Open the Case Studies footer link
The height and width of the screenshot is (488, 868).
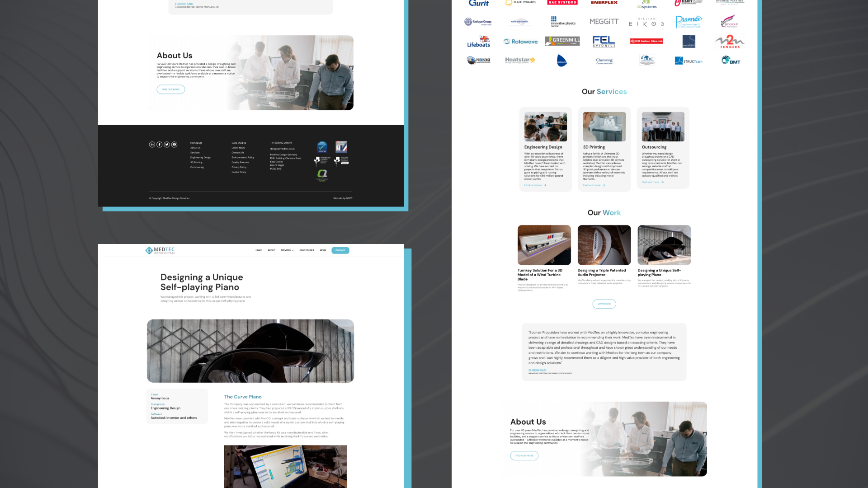(239, 143)
